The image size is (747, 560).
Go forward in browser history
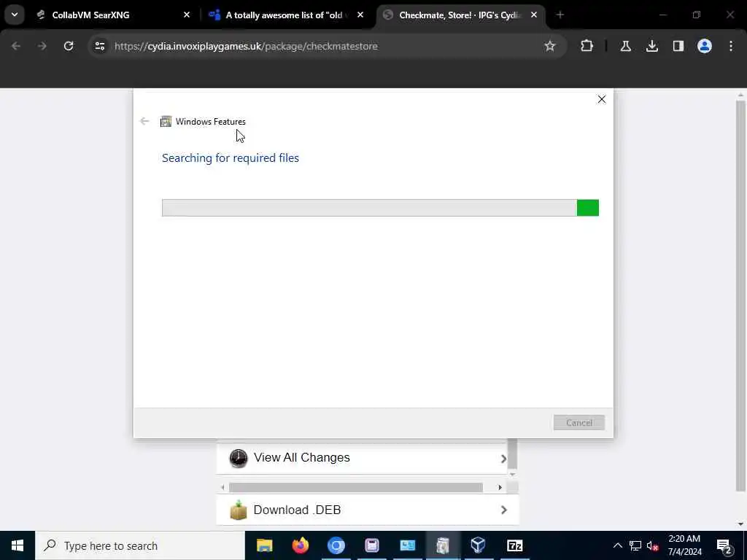coord(42,46)
